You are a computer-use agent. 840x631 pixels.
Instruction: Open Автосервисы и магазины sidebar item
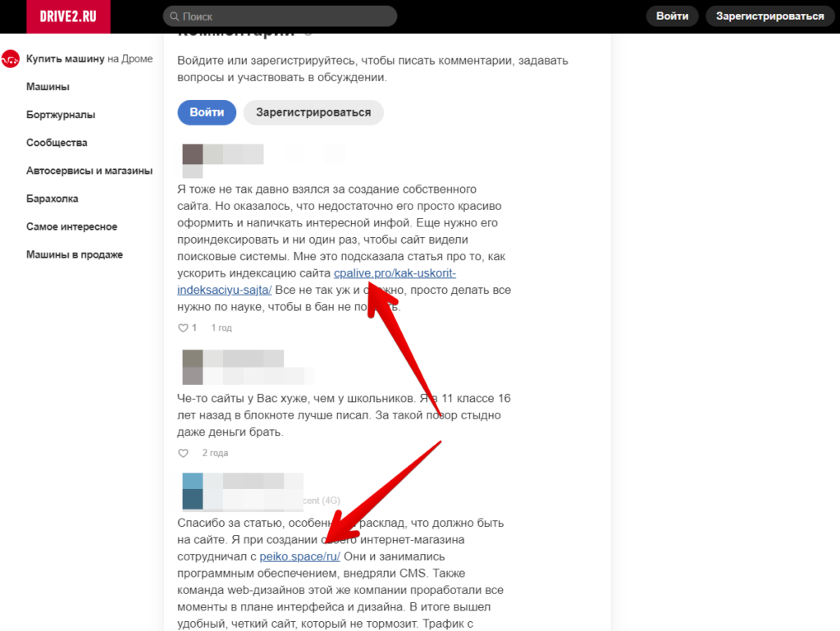89,171
